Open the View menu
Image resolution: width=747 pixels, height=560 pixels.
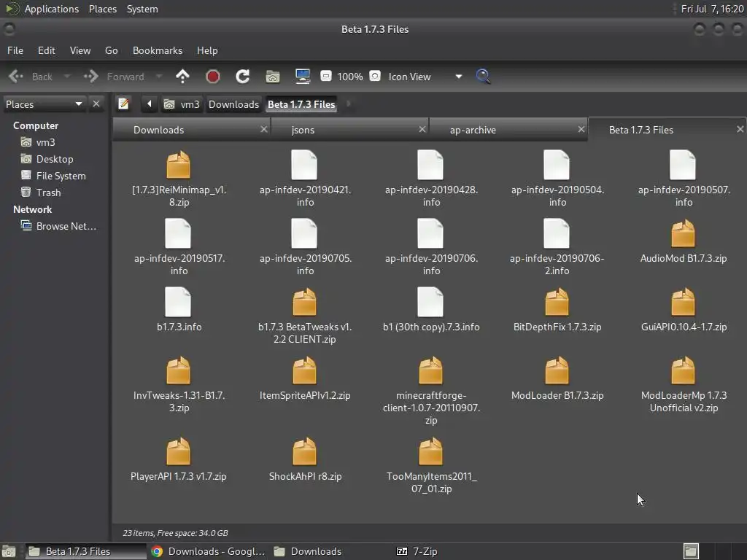point(80,50)
